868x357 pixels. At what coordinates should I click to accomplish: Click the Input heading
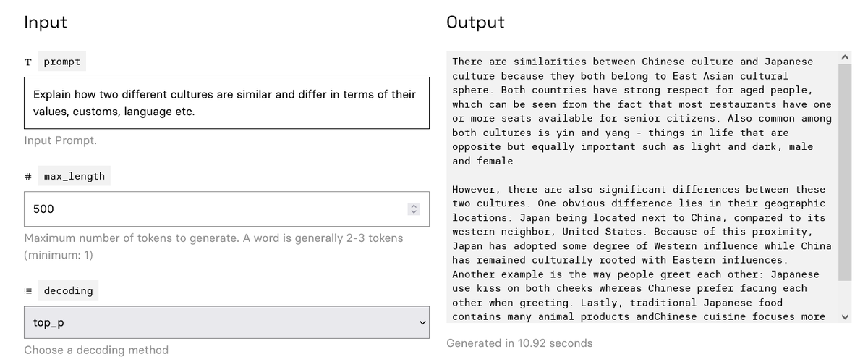pyautogui.click(x=46, y=22)
